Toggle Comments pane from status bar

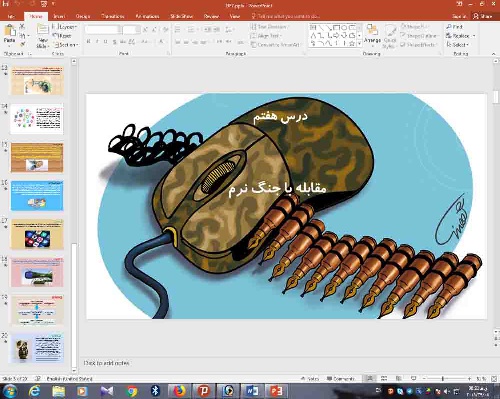click(x=341, y=379)
